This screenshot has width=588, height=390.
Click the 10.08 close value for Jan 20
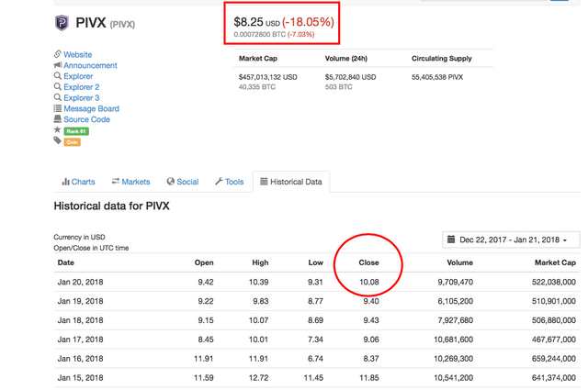click(x=369, y=282)
